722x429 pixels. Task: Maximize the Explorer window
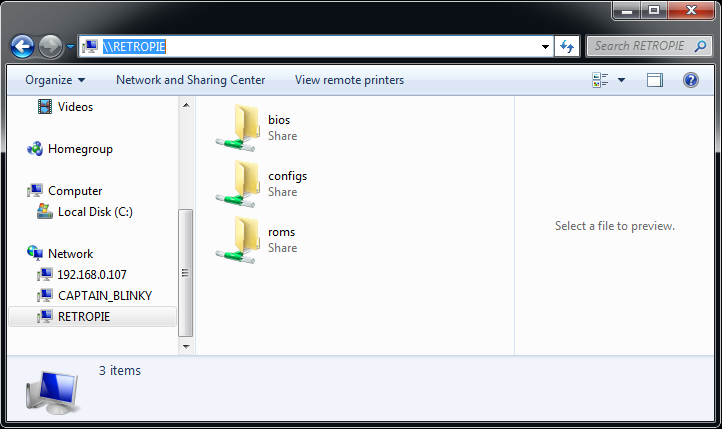[x=654, y=10]
